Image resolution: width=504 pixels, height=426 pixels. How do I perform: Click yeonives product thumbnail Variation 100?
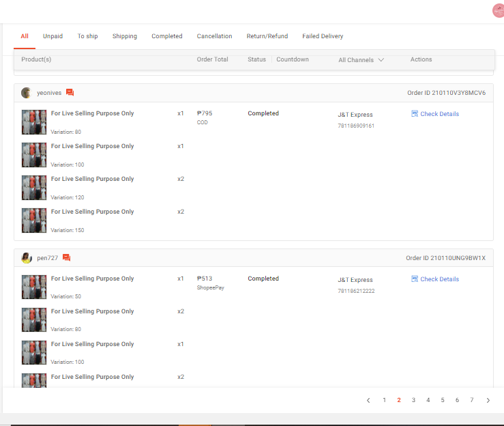(x=34, y=155)
